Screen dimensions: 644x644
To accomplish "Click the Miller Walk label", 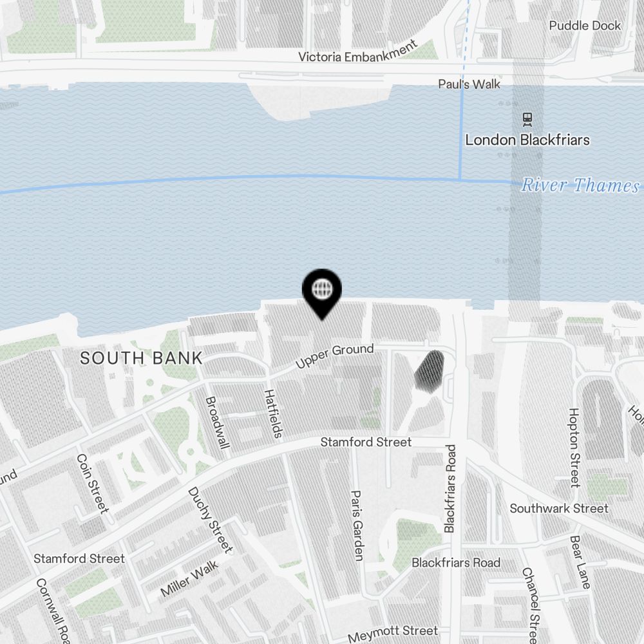I will (x=189, y=579).
